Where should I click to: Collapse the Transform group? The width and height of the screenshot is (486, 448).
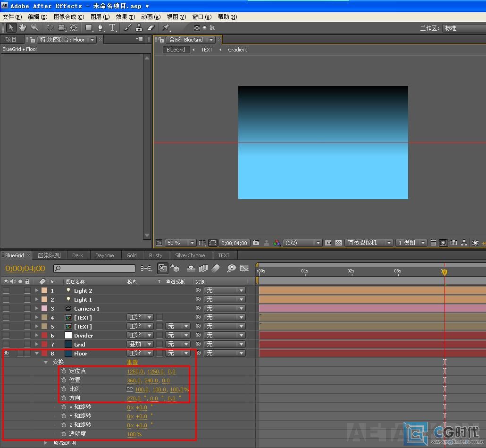pyautogui.click(x=46, y=362)
